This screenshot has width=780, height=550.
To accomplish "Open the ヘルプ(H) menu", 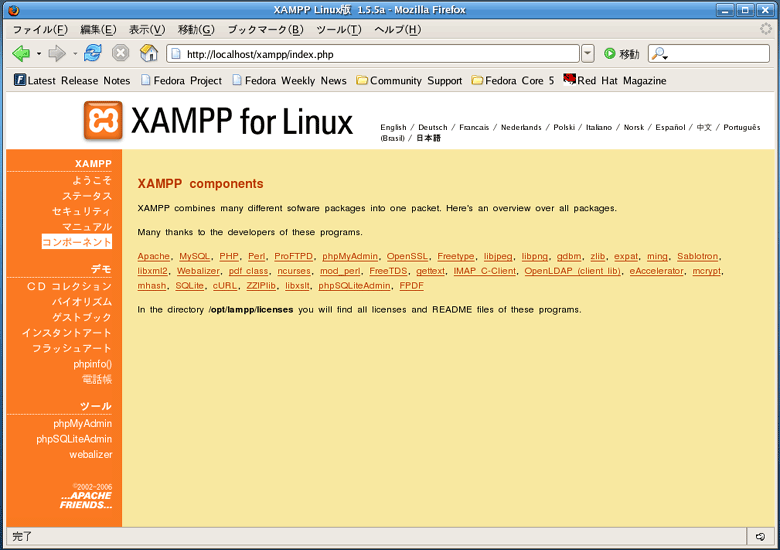I will (x=397, y=30).
